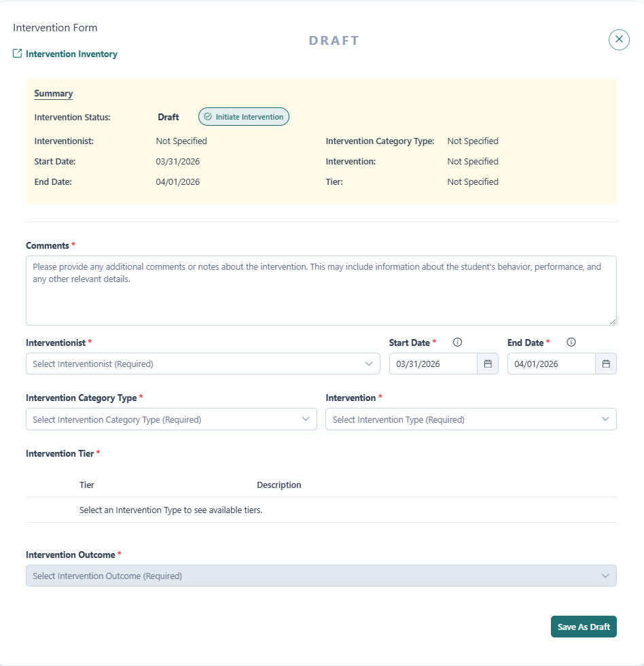
Task: Follow the Intervention Inventory link
Action: tap(71, 53)
